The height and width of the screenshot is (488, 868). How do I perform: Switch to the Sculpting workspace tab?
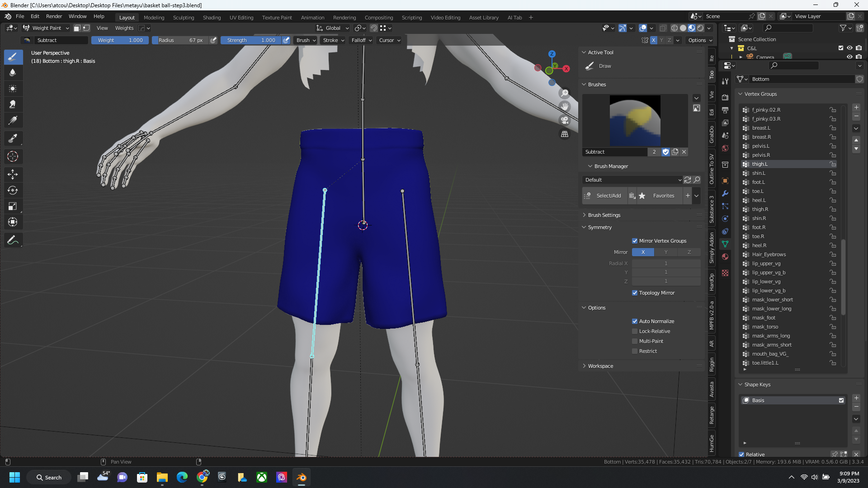click(x=184, y=18)
